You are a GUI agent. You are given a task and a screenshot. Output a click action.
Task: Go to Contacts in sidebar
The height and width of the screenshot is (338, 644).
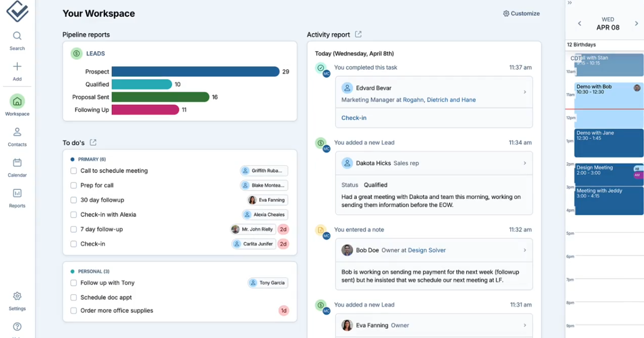click(x=17, y=137)
